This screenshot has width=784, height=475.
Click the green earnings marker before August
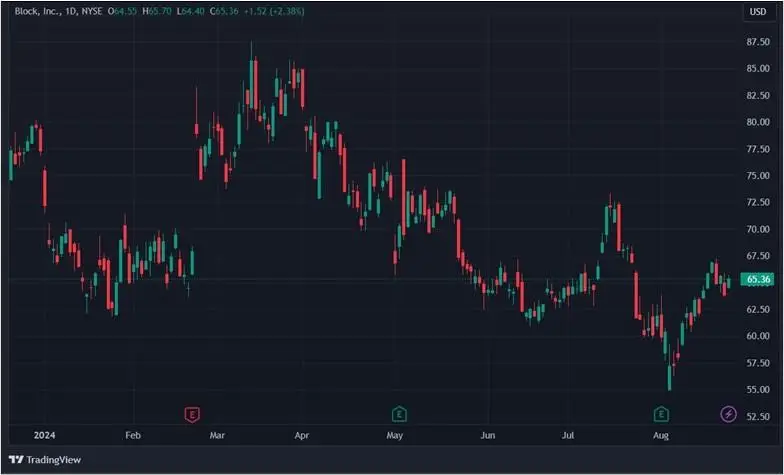[661, 414]
